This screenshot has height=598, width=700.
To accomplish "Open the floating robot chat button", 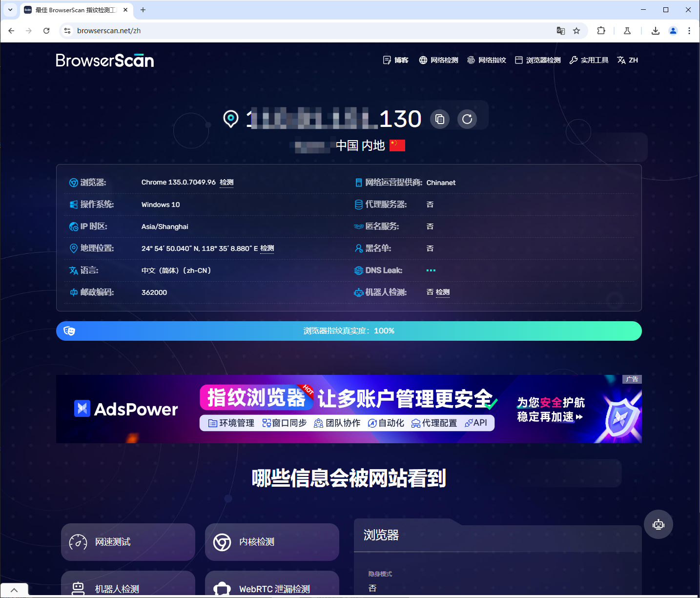I will coord(659,524).
